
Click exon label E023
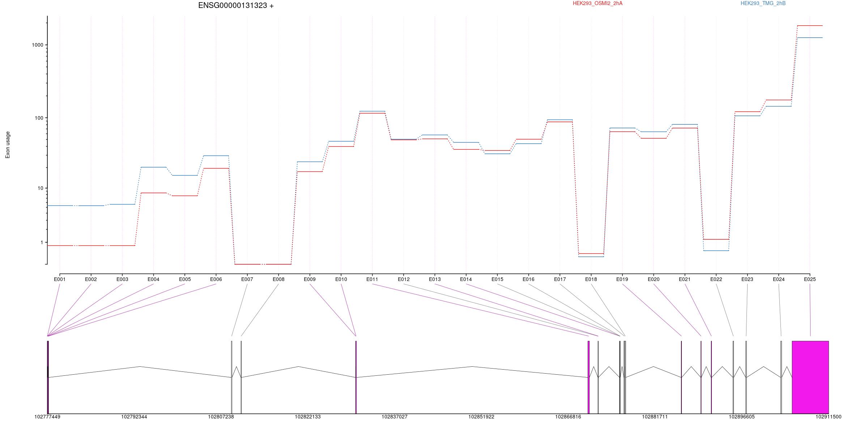[x=747, y=279]
